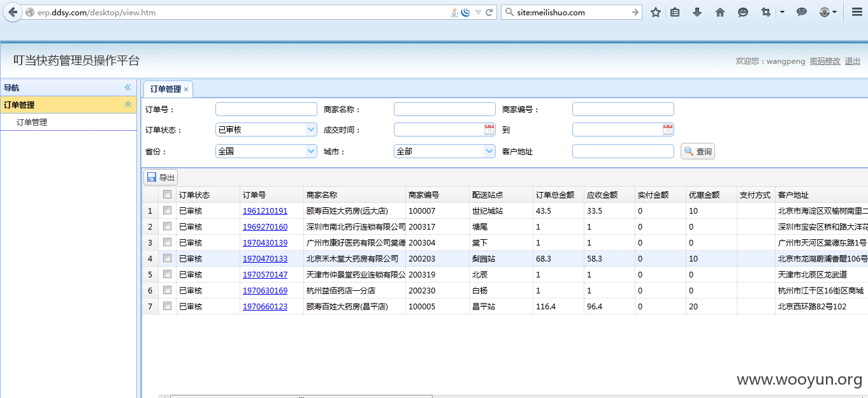The width and height of the screenshot is (868, 398).
Task: Open order link 1961210191
Action: tap(265, 210)
